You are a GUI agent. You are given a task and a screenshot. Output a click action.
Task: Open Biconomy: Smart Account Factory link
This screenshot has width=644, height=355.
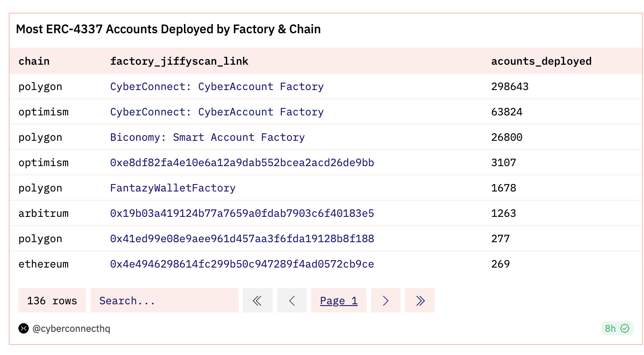click(207, 137)
